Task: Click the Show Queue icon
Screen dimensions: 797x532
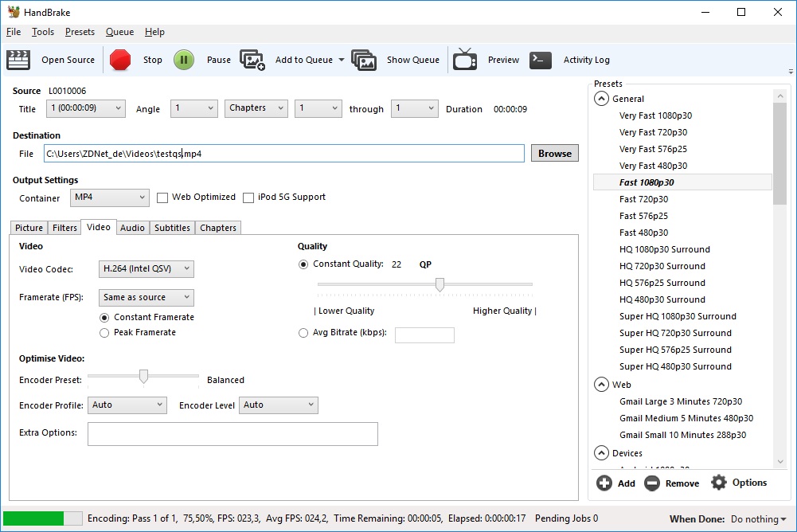Action: click(364, 60)
